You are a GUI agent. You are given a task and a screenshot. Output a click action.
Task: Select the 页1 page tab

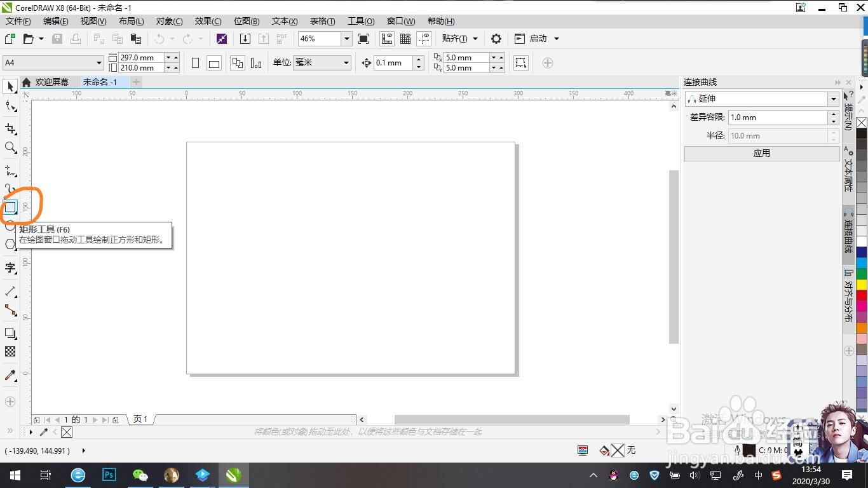(140, 419)
